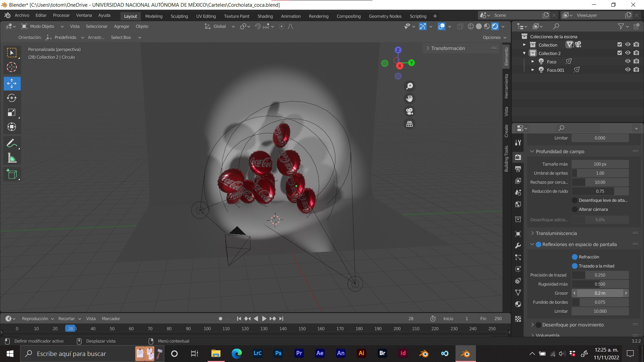
Task: Uncheck the Collection exclude checkbox
Action: pyautogui.click(x=620, y=45)
